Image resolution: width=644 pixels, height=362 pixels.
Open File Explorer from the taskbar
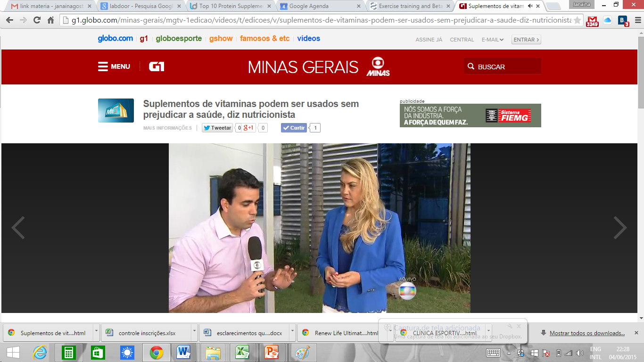pyautogui.click(x=213, y=353)
